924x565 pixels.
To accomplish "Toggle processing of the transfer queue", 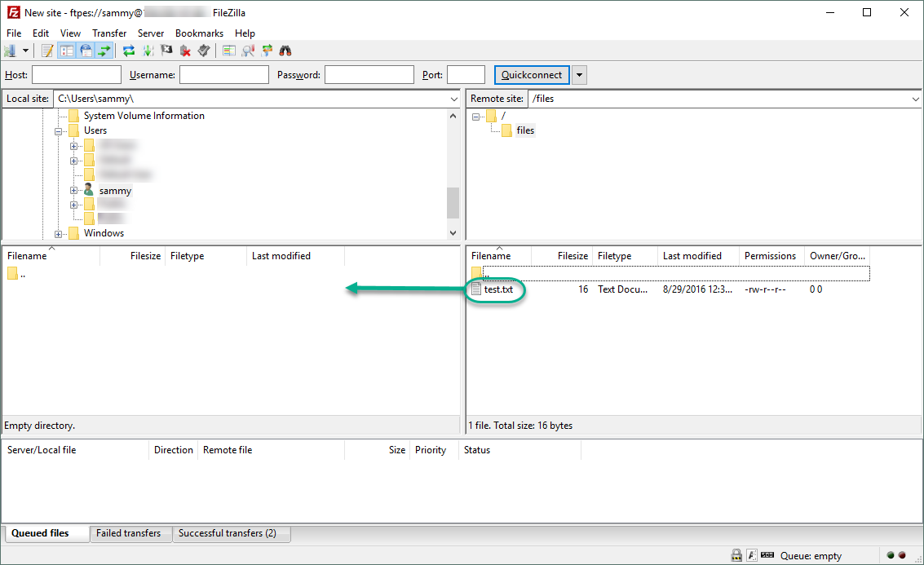I will [x=148, y=51].
